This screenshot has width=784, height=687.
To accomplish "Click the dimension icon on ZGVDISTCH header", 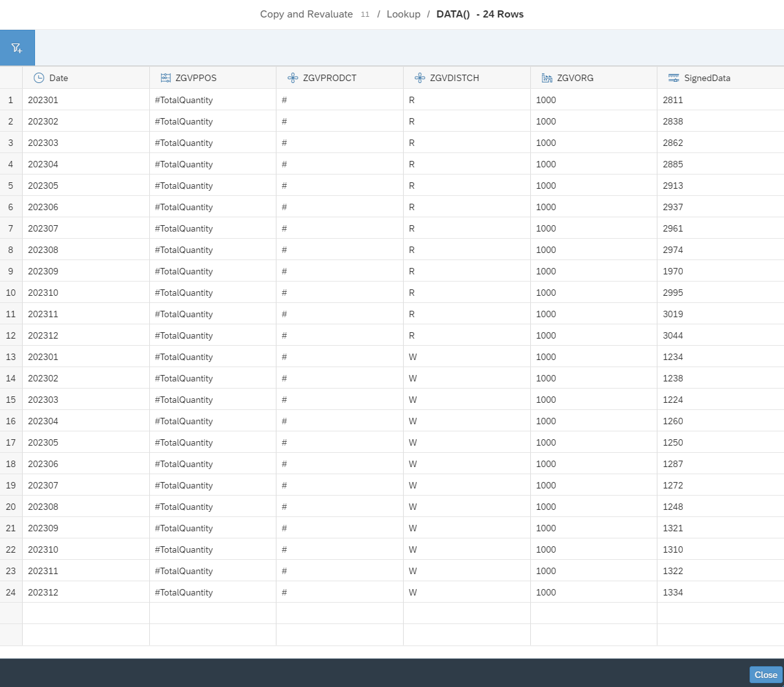I will (x=419, y=77).
